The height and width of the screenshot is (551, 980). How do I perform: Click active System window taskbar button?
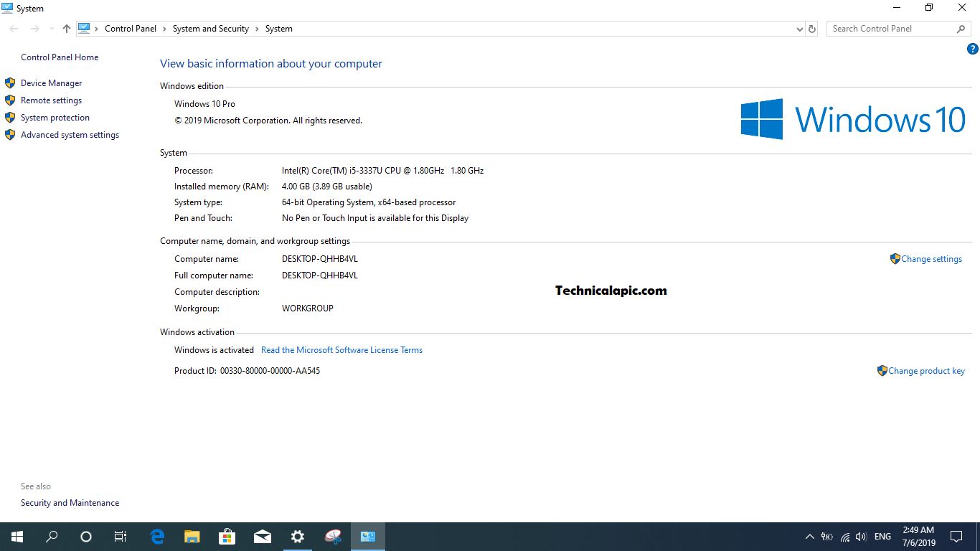368,537
